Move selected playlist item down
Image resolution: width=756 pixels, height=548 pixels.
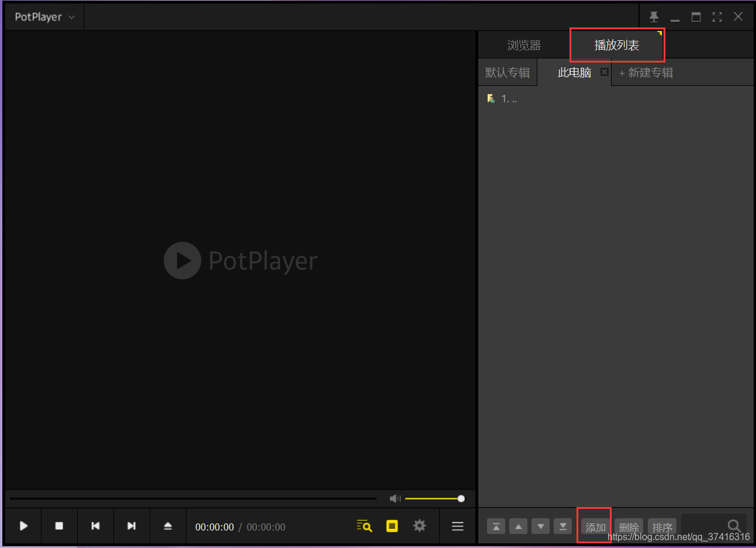pyautogui.click(x=540, y=526)
